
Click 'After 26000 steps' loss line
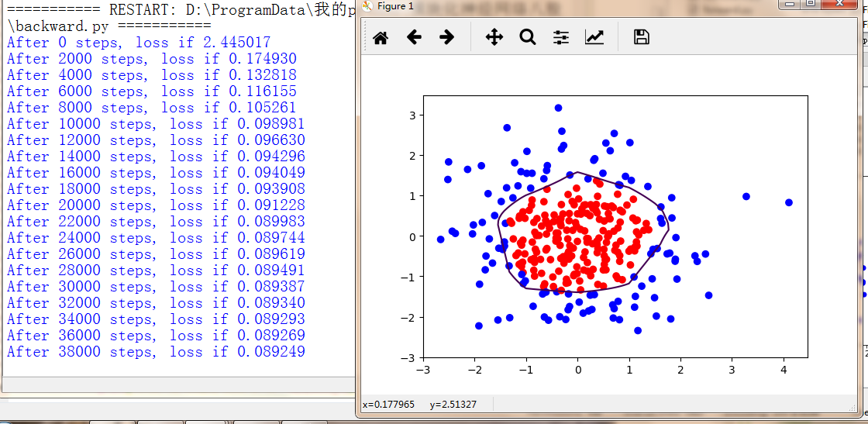click(x=156, y=254)
